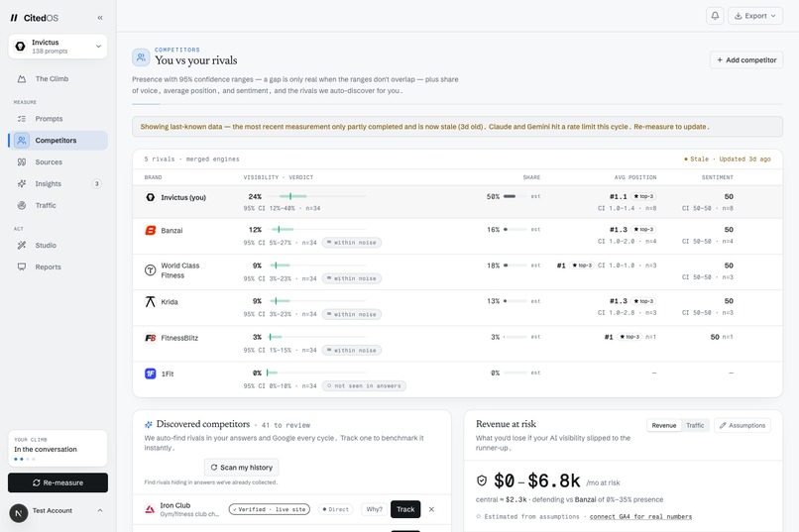Open the In the conversation climb card
The image size is (799, 532).
tap(57, 449)
